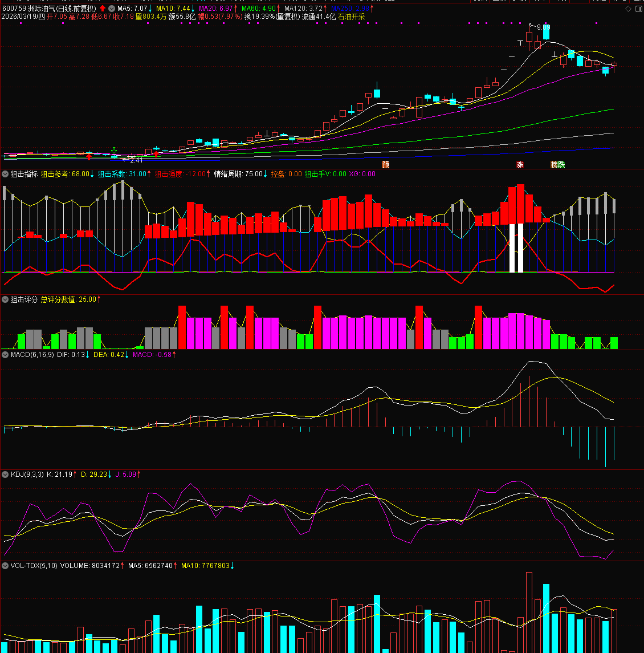The width and height of the screenshot is (644, 653).
Task: Click the 榜跌 event marker below the chart
Action: (x=557, y=164)
